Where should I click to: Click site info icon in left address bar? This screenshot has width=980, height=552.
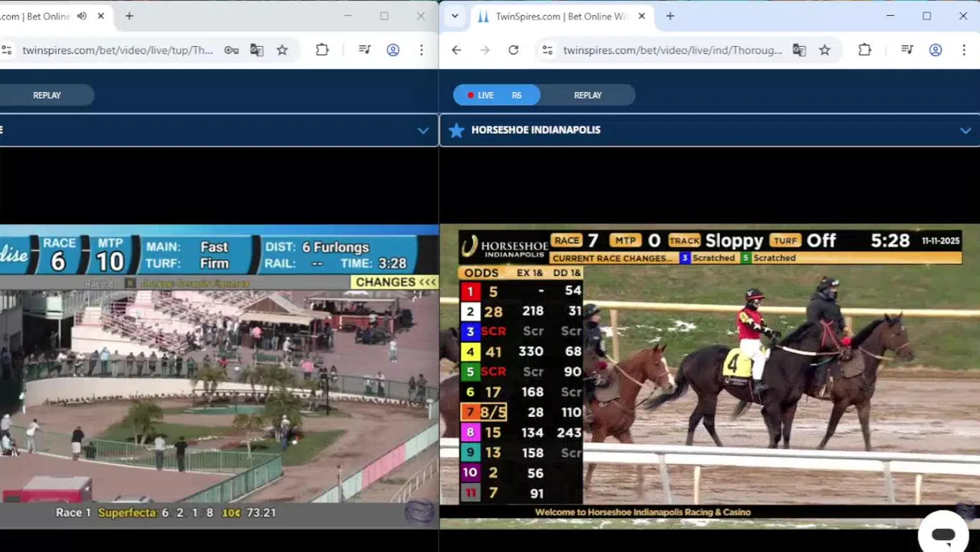(x=6, y=50)
